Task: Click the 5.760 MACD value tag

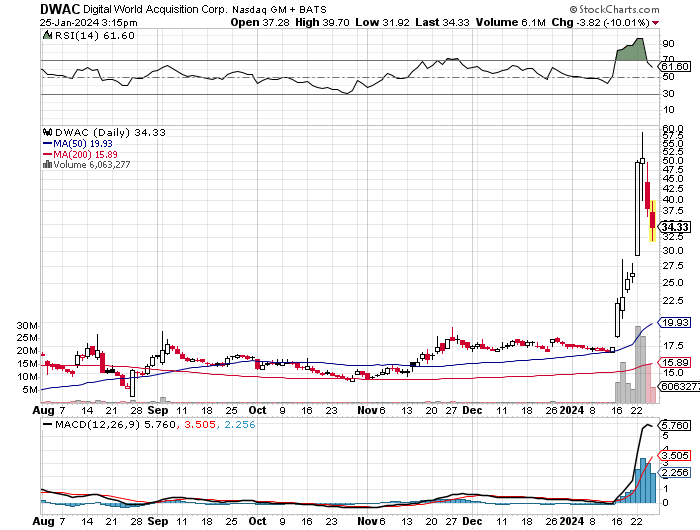Action: pos(675,426)
